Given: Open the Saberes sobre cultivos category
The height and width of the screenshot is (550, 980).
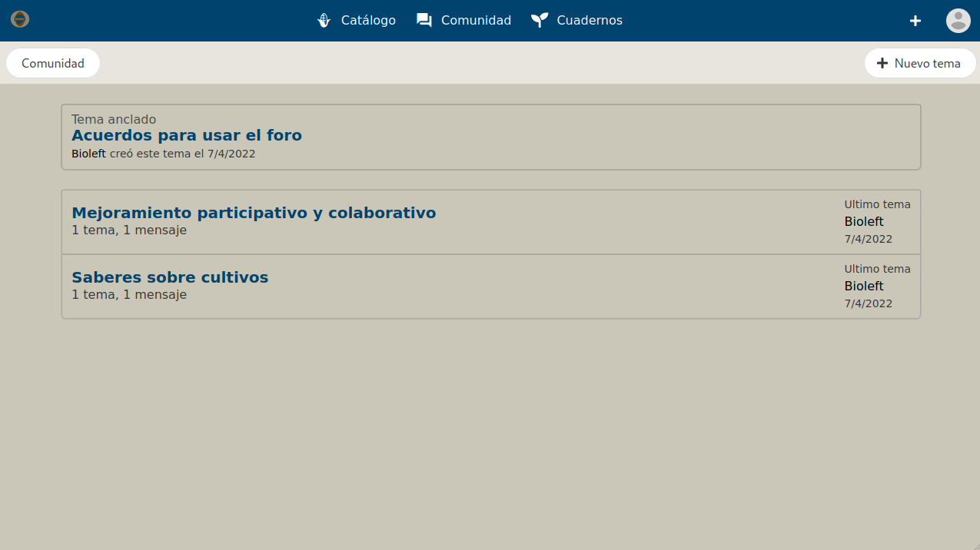Looking at the screenshot, I should (x=170, y=277).
